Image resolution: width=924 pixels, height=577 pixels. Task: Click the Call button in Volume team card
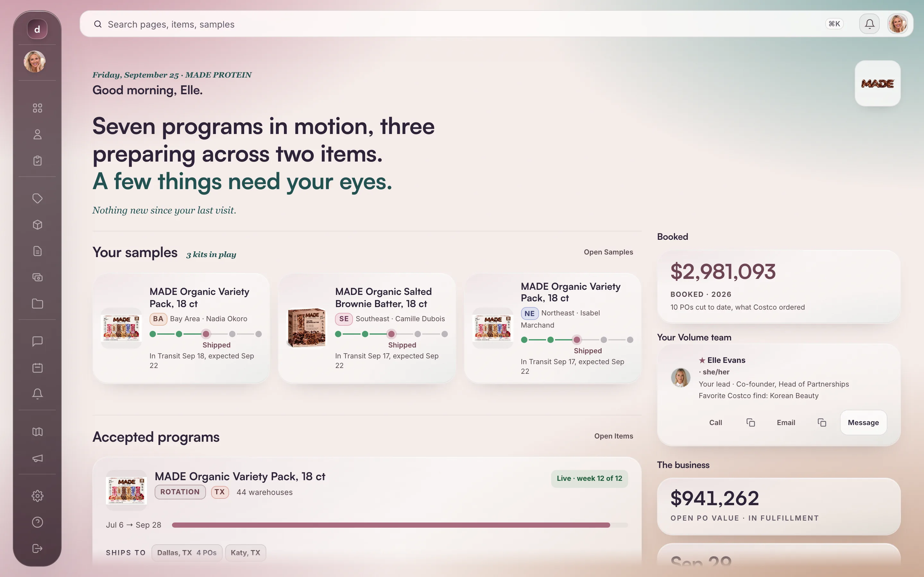click(x=715, y=422)
